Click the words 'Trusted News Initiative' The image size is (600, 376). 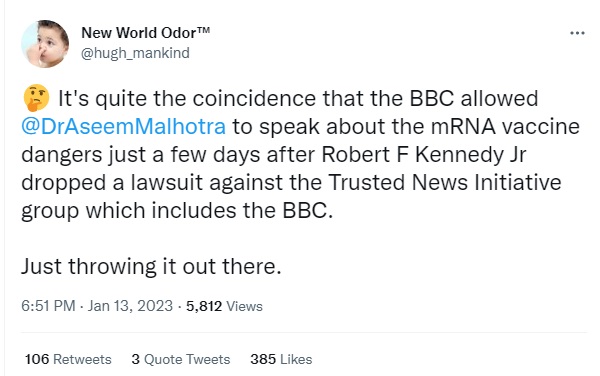pos(445,182)
